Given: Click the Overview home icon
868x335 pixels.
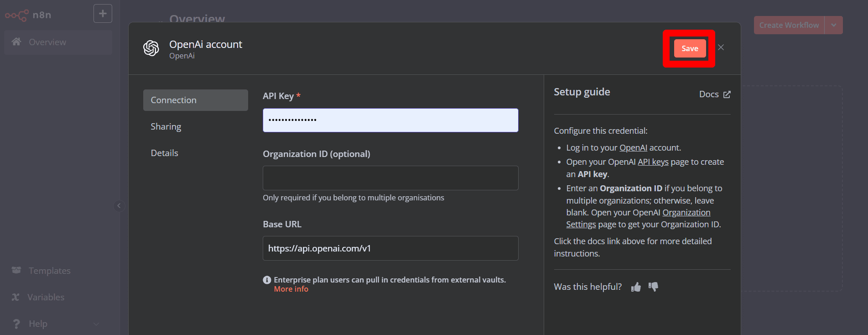Looking at the screenshot, I should [16, 42].
